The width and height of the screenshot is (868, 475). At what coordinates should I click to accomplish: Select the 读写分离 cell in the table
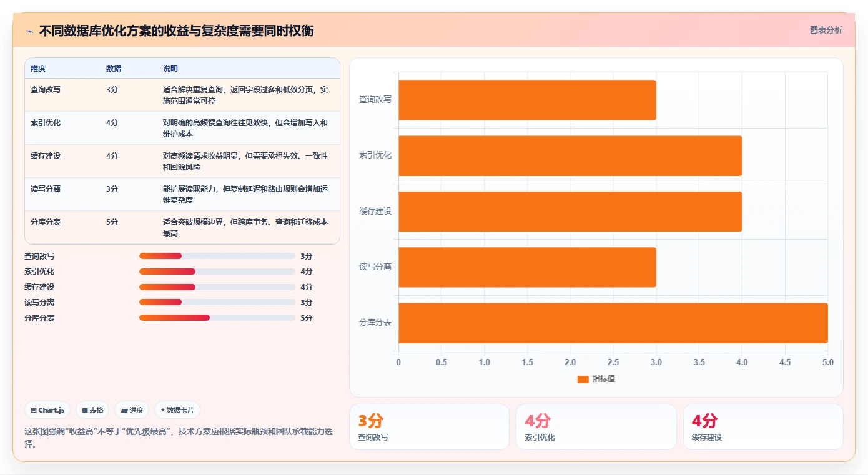pos(46,189)
